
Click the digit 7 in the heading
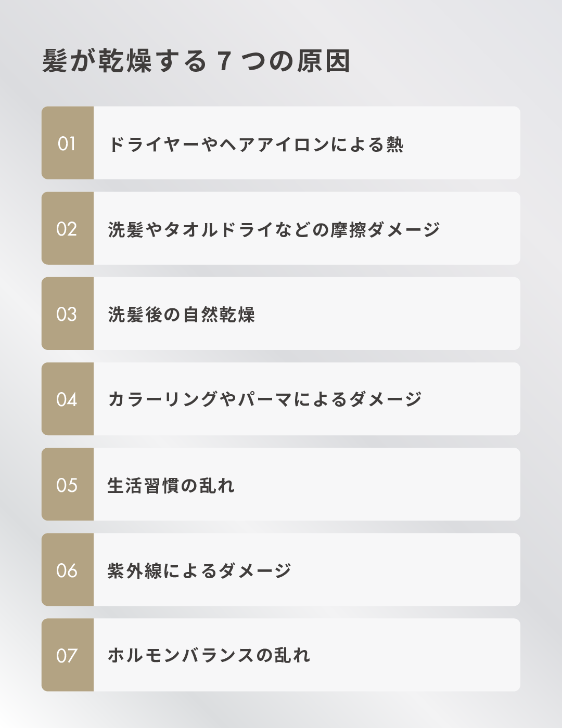pos(224,61)
